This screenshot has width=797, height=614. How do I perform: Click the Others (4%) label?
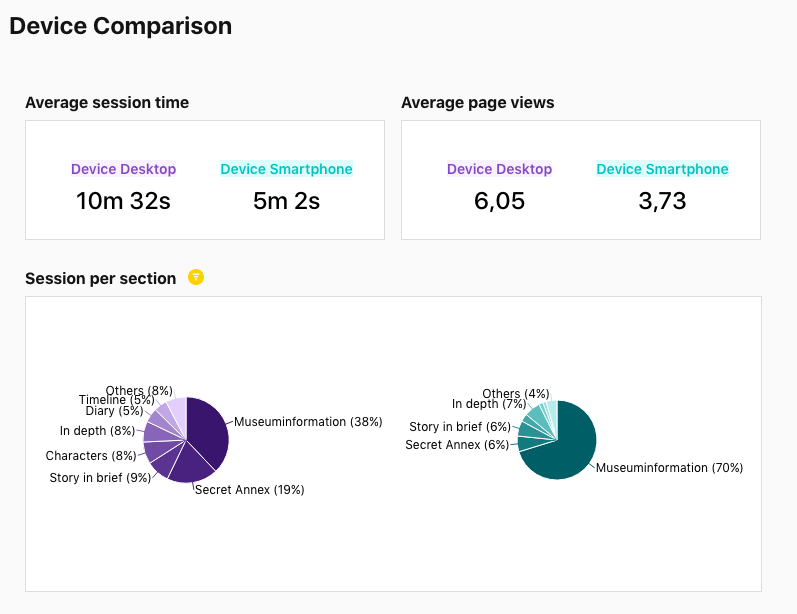tap(516, 394)
